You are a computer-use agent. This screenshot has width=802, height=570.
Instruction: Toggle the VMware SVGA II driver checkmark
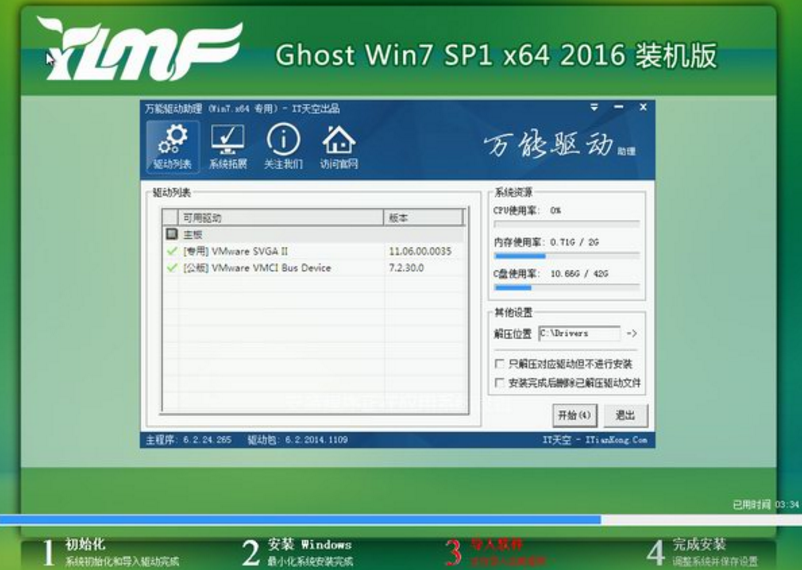(172, 251)
